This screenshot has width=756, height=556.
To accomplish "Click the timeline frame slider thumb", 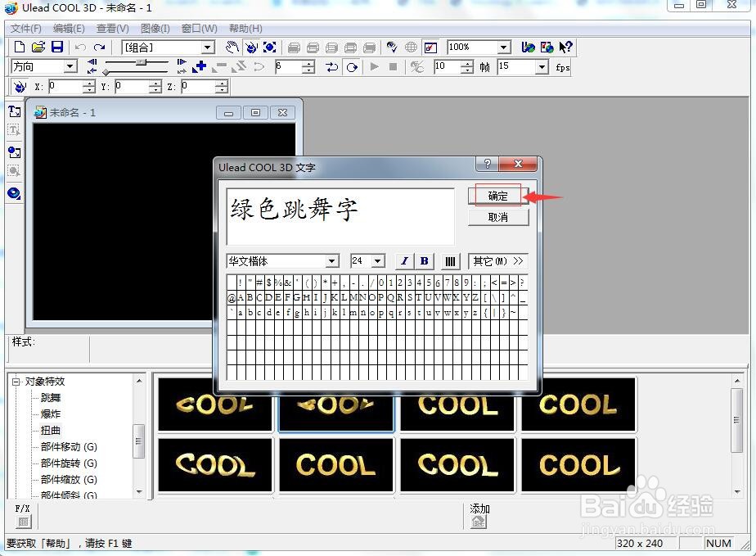I will click(x=141, y=61).
